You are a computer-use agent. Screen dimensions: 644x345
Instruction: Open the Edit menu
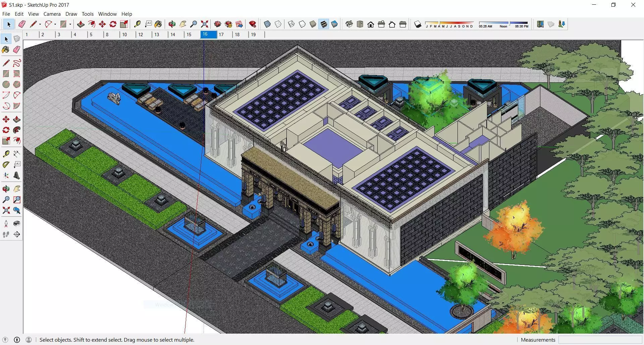coord(19,14)
